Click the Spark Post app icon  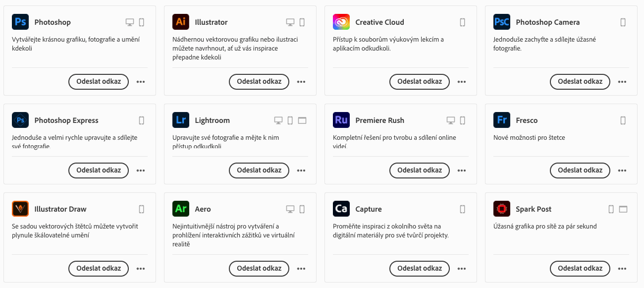click(502, 209)
